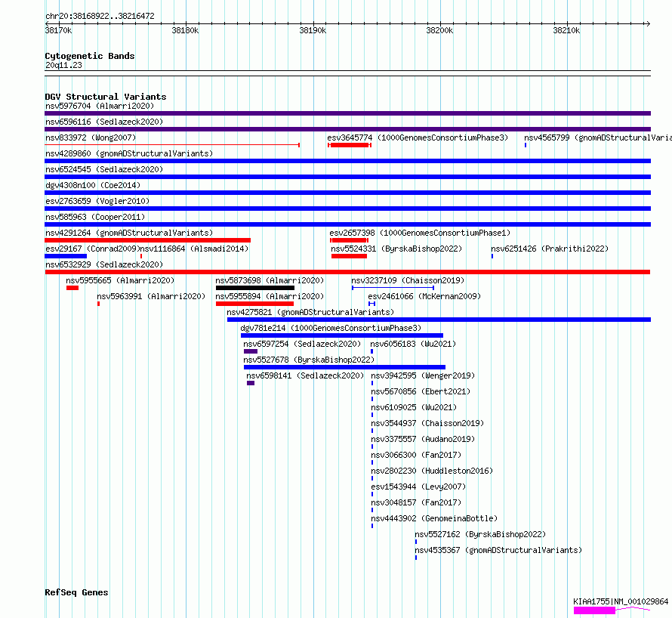Open the nsv833972 (Wong2007) variant label
672x618 pixels.
tap(91, 138)
